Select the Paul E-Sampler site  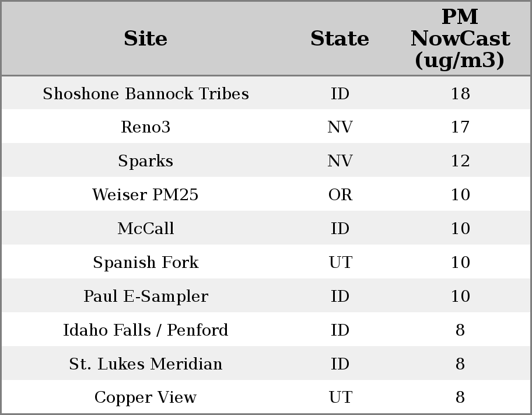pos(145,297)
